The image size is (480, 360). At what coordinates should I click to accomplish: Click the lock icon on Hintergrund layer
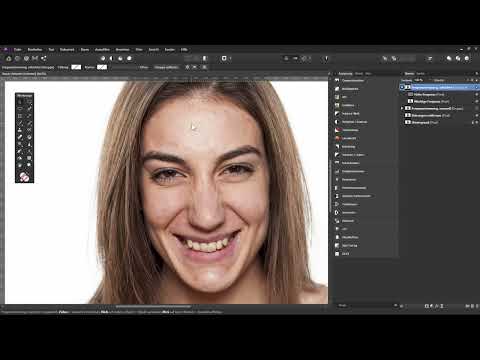pyautogui.click(x=473, y=122)
